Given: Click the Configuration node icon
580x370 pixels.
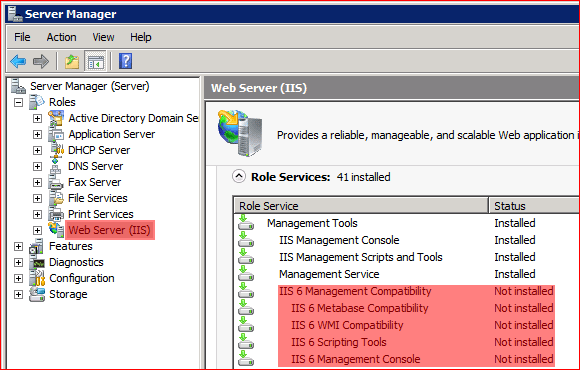Looking at the screenshot, I should click(37, 278).
